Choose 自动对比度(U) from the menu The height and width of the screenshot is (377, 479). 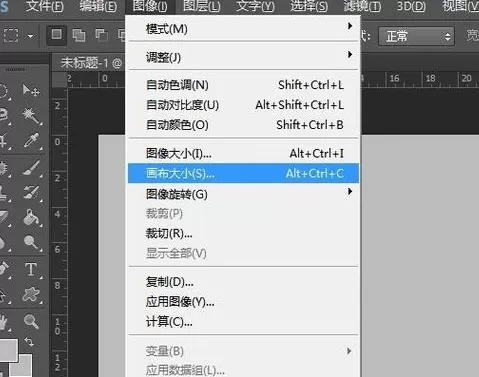(243, 105)
